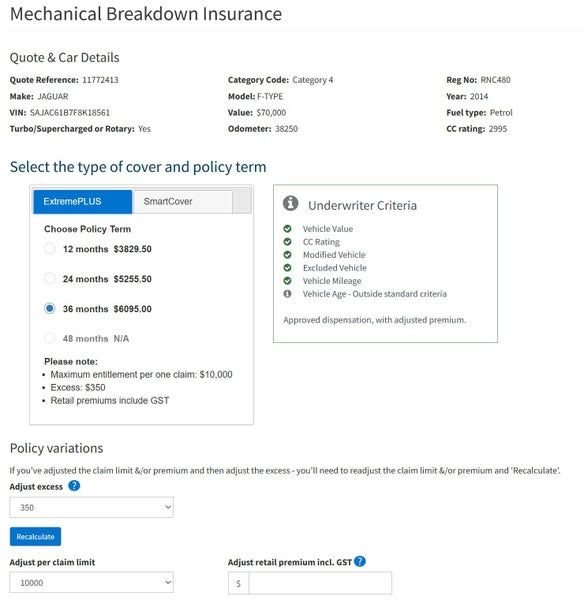Click the Recalculate button
This screenshot has width=584, height=600.
pos(35,536)
